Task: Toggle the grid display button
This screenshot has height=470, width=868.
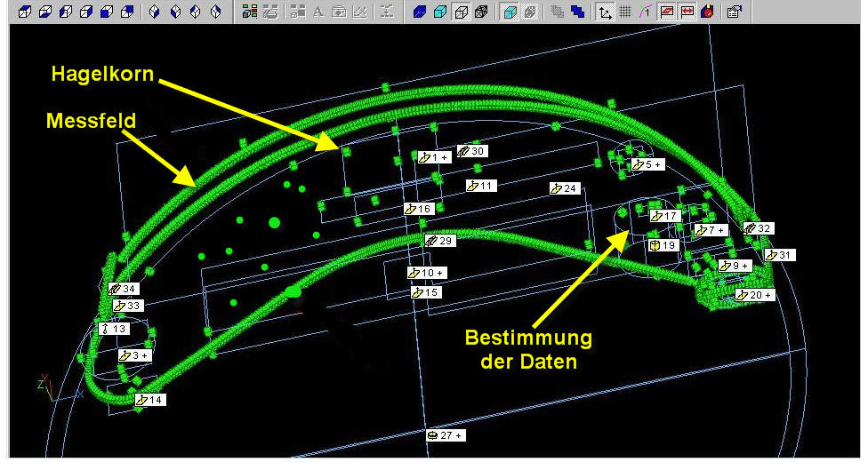Action: click(x=625, y=12)
